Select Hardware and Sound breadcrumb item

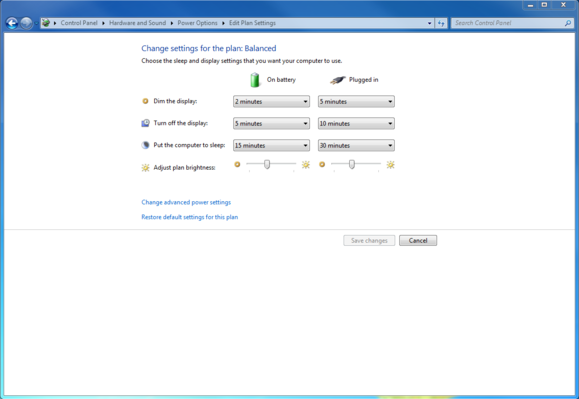pos(137,23)
